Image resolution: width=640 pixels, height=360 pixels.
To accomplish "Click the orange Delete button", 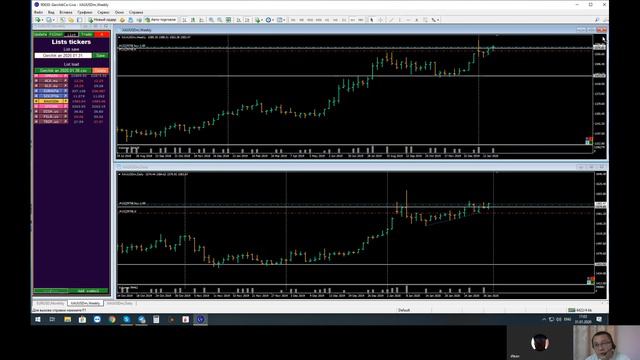I will 100,71.
